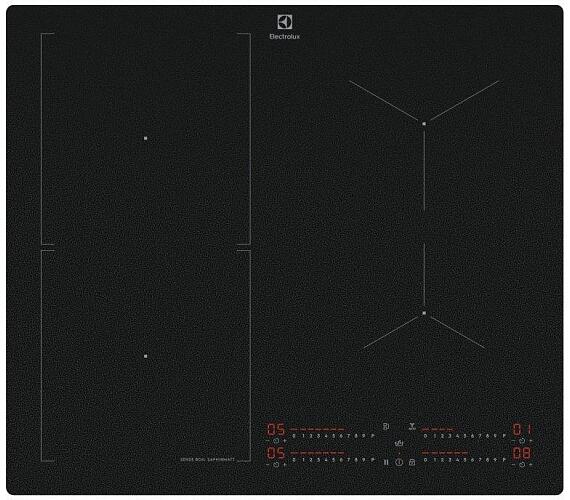
Task: Tap the red 08 heat level display
Action: [522, 453]
